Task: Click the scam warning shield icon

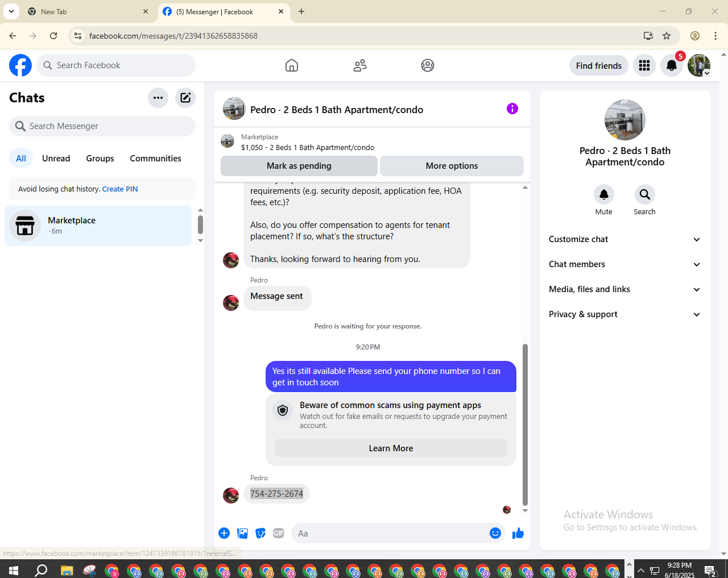Action: [x=283, y=410]
